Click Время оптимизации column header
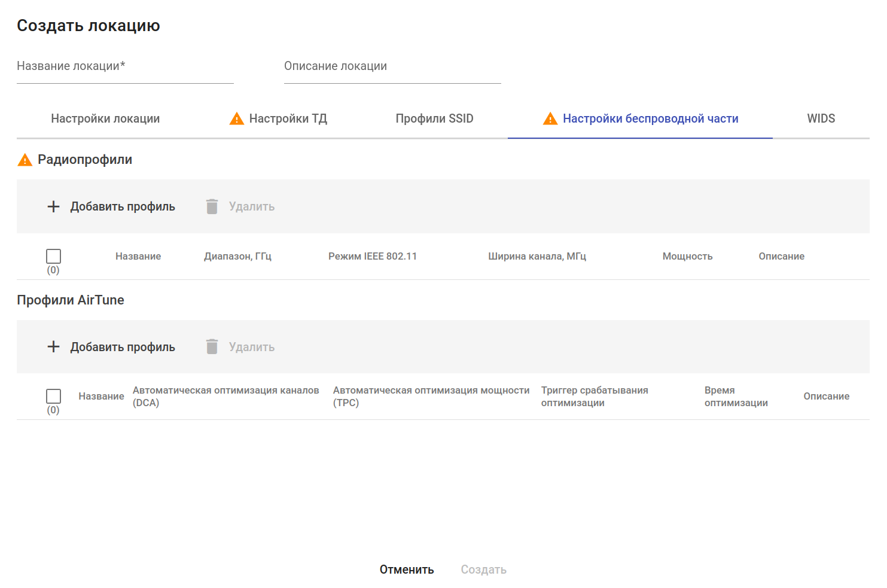The width and height of the screenshot is (887, 588). point(736,396)
